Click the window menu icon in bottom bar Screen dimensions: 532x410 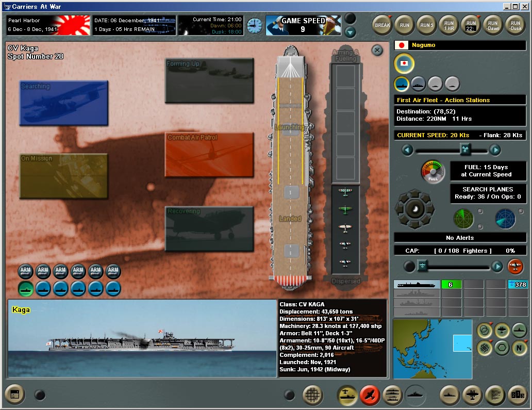coord(15,395)
